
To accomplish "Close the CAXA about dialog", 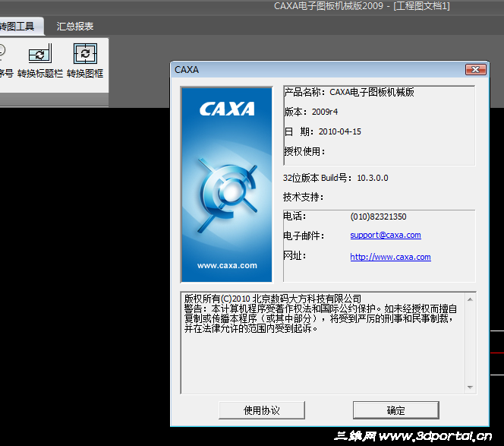I will (x=475, y=69).
